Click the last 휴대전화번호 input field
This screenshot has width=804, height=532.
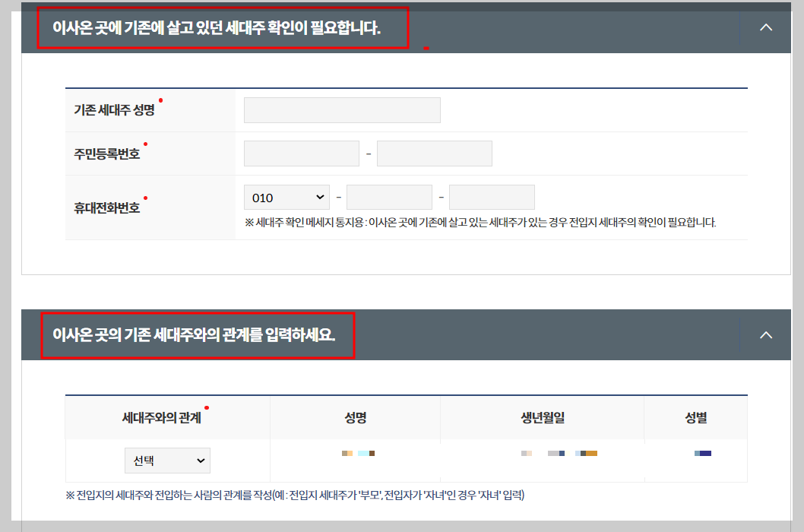[492, 196]
